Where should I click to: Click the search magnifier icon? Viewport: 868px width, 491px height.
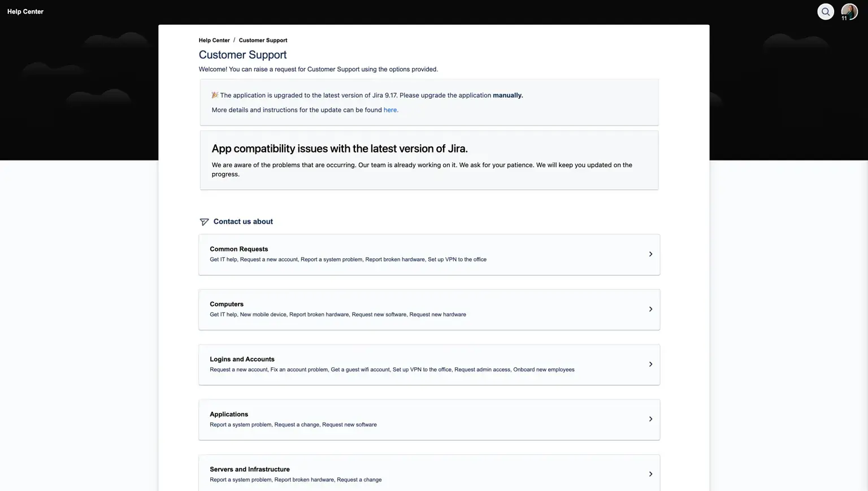point(826,11)
